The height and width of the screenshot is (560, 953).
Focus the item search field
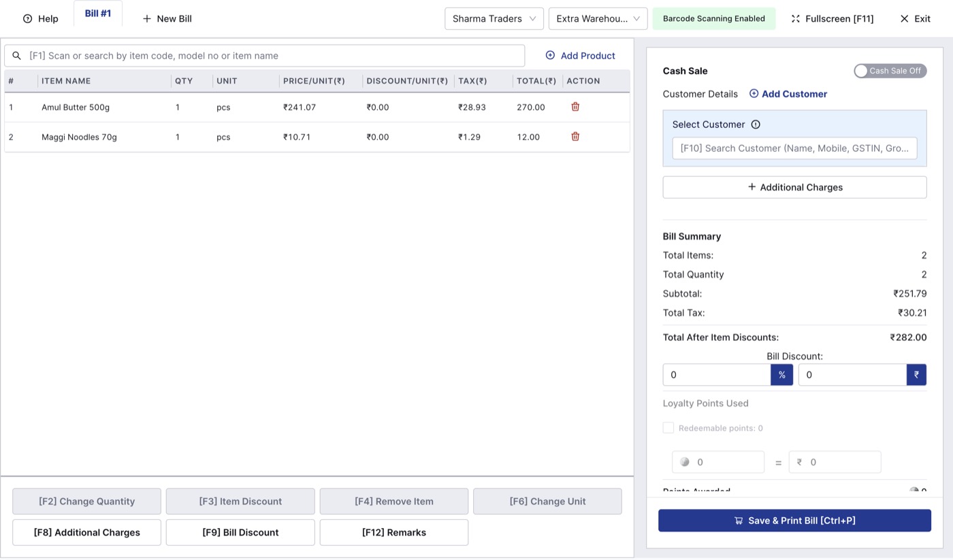[265, 56]
